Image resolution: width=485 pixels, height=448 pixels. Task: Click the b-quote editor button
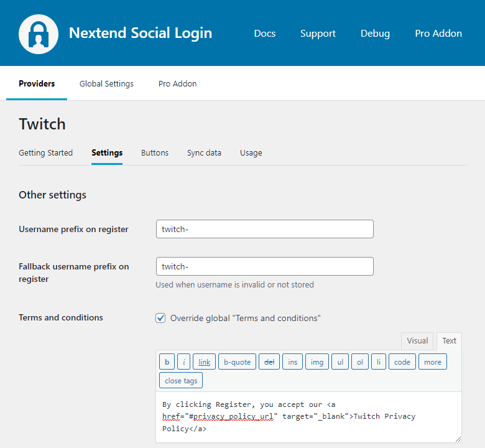pyautogui.click(x=237, y=362)
